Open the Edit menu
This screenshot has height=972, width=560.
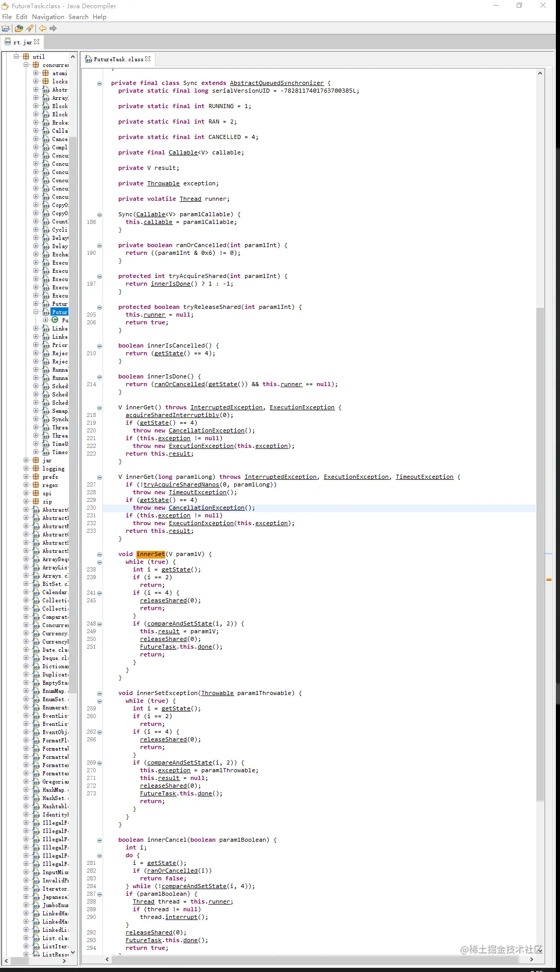click(22, 16)
